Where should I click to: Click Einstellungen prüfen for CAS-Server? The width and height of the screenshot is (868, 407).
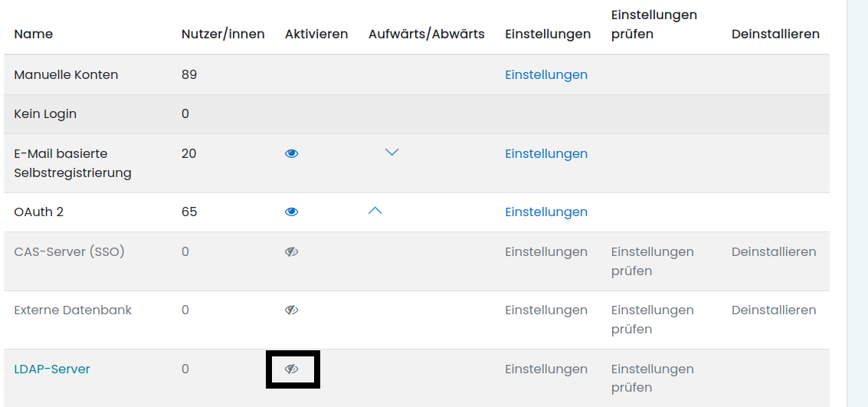pyautogui.click(x=652, y=261)
